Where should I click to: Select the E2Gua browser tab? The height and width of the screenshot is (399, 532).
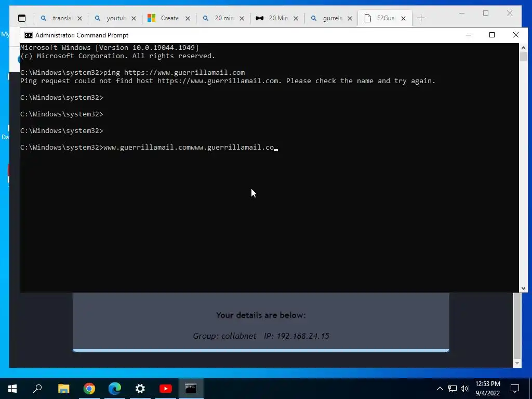(x=385, y=18)
